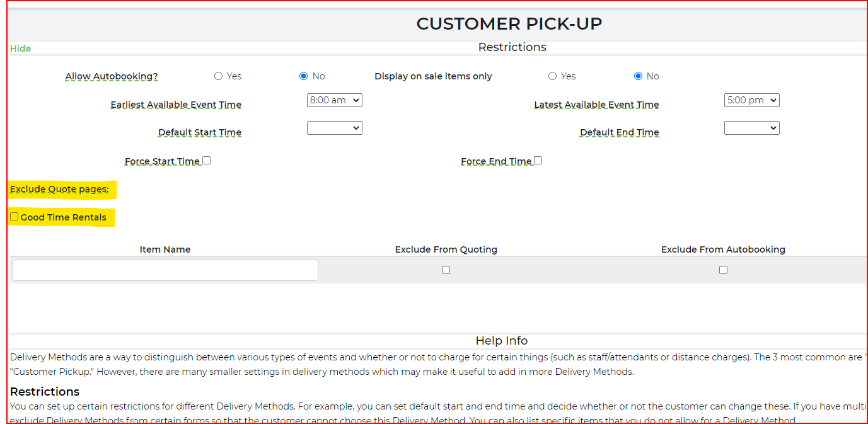Click the Hide link for Restrictions
The image size is (868, 424).
(20, 49)
